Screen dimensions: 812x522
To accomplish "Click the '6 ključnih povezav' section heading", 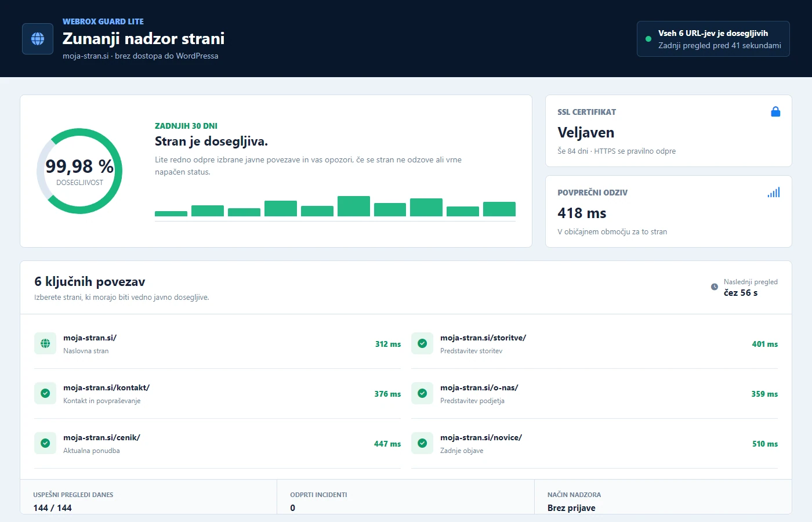I will pos(90,281).
